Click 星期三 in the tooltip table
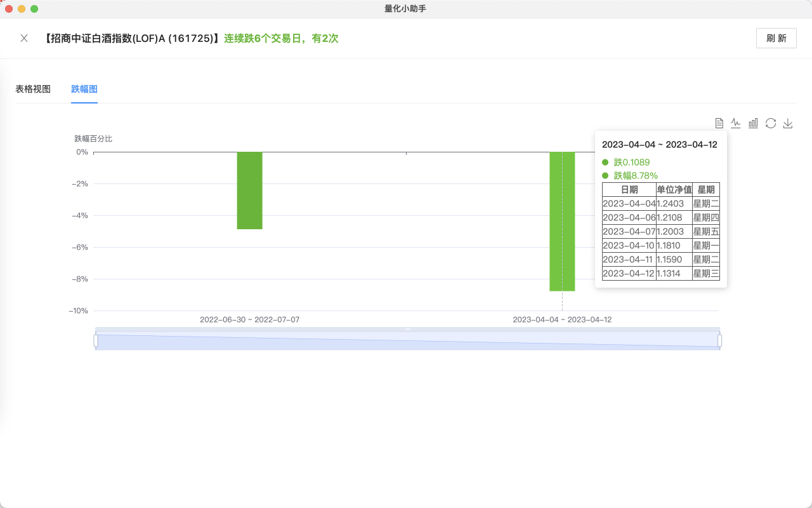Screen dimensions: 812x508 706,274
